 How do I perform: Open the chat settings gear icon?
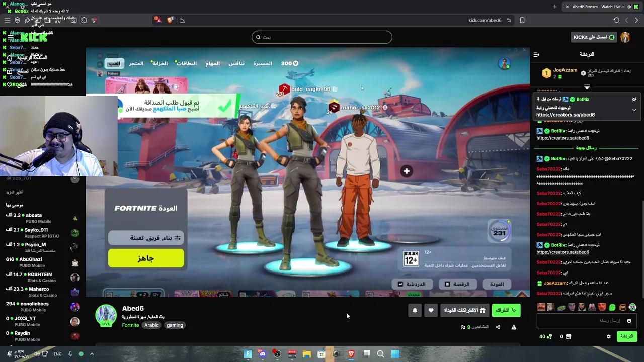click(608, 336)
